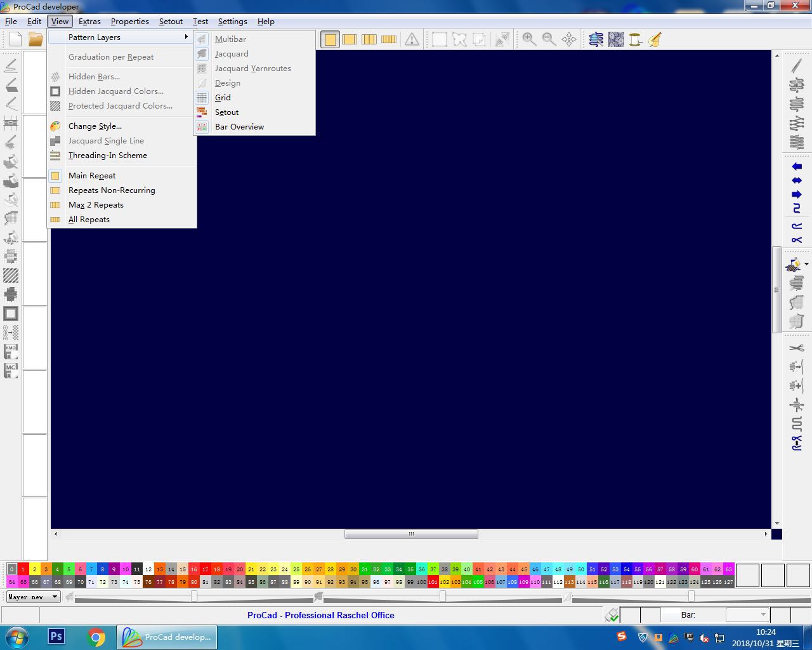812x650 pixels.
Task: Open the Test menu
Action: [200, 22]
